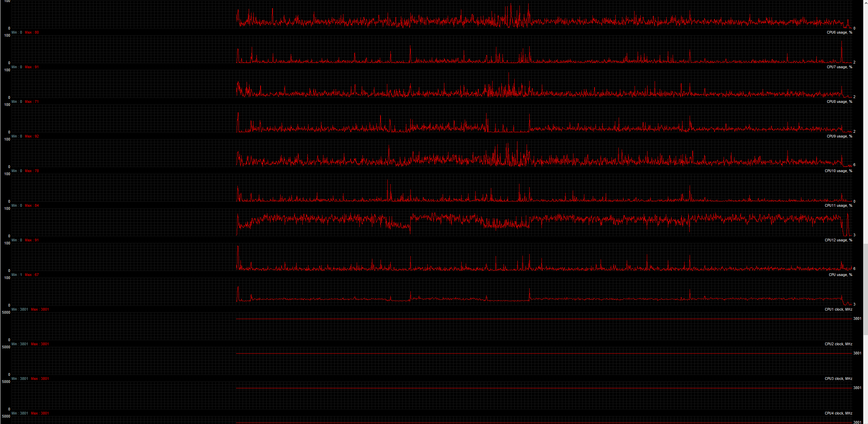
Task: Click Max 67 text under CPU usage graph
Action: click(x=32, y=275)
